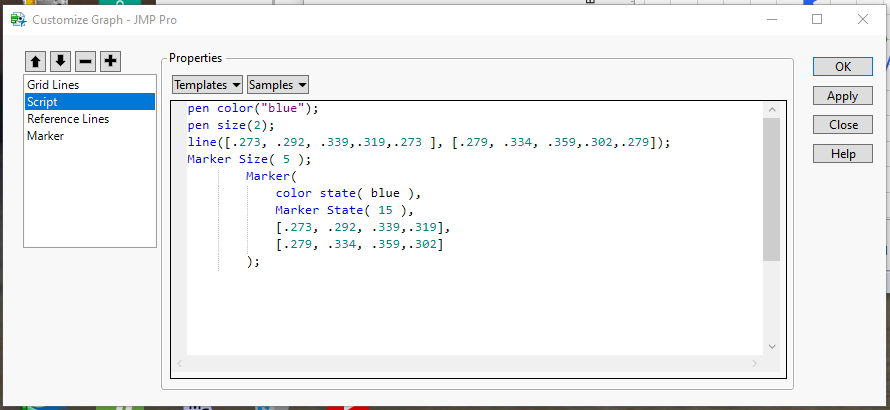
Task: Confirm changes with OK button
Action: pos(842,66)
